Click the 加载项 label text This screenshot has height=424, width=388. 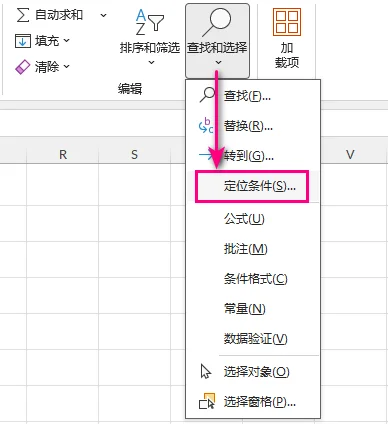click(x=287, y=55)
